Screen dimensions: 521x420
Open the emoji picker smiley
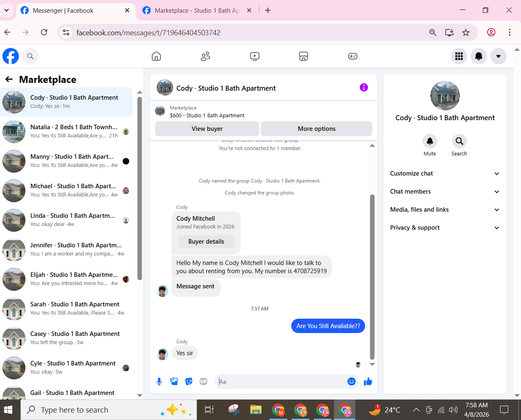(352, 381)
